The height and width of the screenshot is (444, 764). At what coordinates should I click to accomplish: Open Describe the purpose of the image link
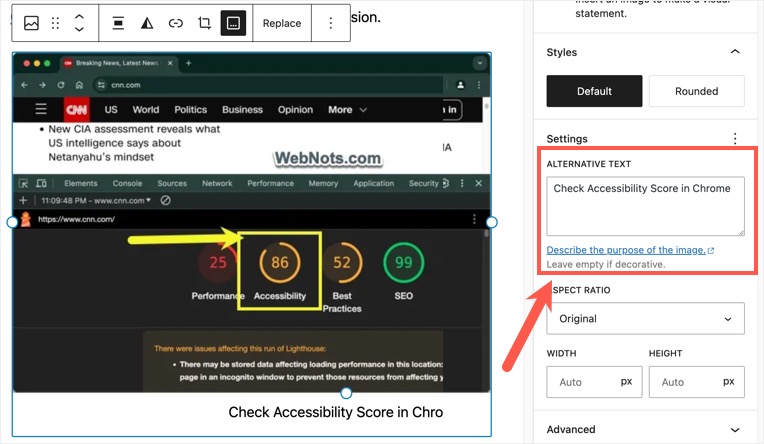(x=630, y=250)
